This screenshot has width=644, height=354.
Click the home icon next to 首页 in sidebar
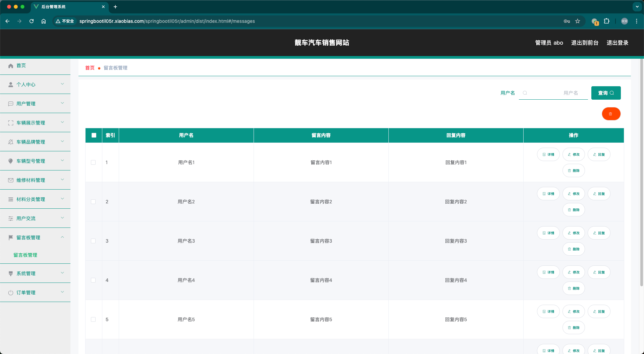[x=11, y=66]
